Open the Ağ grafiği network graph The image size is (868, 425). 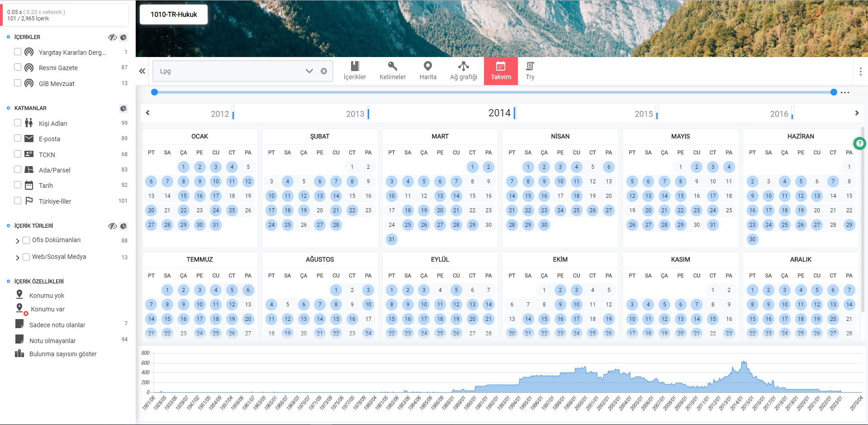tap(463, 71)
